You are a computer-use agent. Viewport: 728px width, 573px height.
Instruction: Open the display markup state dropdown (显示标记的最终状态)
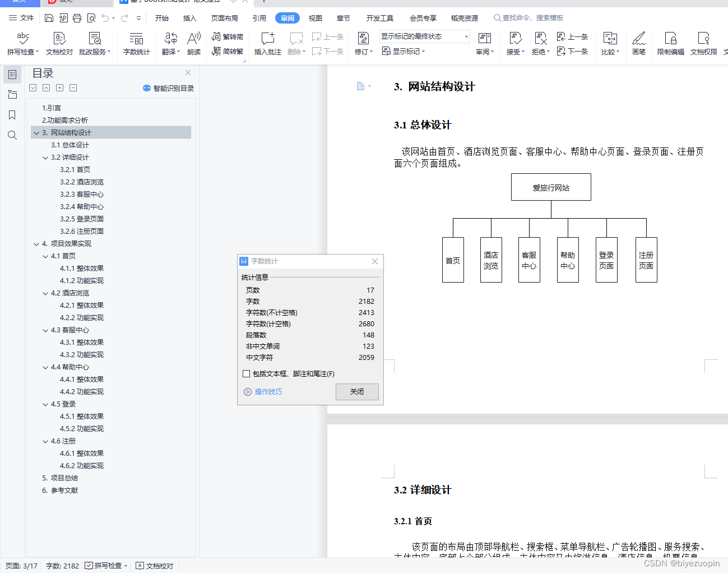425,36
